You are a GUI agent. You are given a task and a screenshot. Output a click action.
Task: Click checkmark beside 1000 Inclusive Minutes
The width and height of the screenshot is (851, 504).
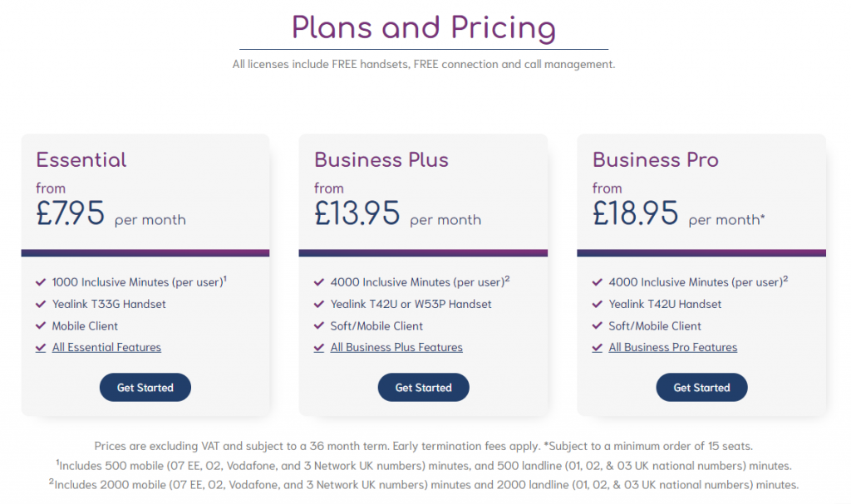(41, 282)
